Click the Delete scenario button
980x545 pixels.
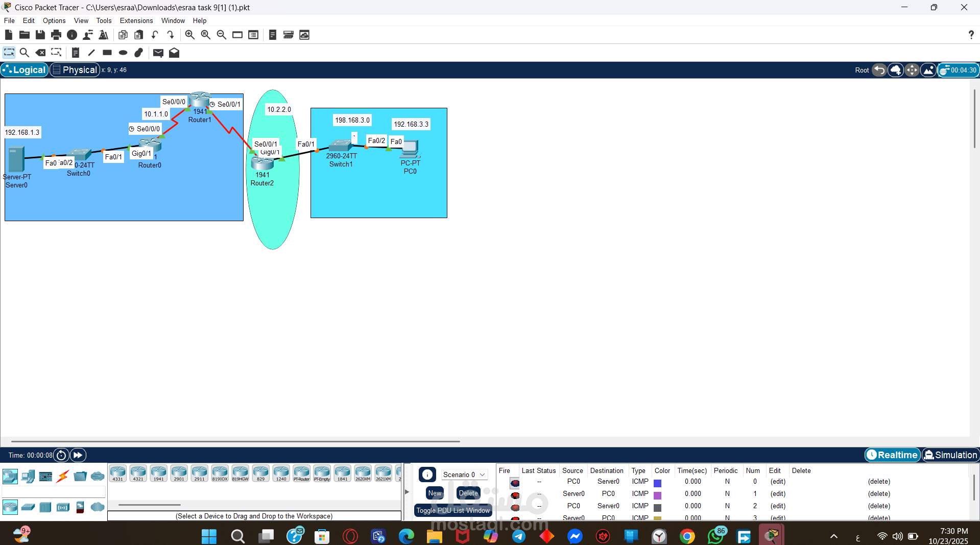(x=468, y=493)
